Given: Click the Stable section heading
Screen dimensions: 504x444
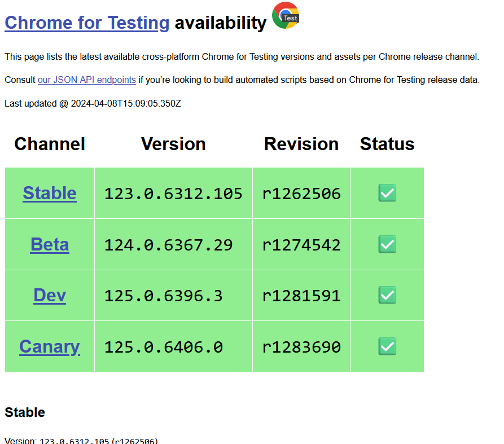Looking at the screenshot, I should pyautogui.click(x=25, y=412).
